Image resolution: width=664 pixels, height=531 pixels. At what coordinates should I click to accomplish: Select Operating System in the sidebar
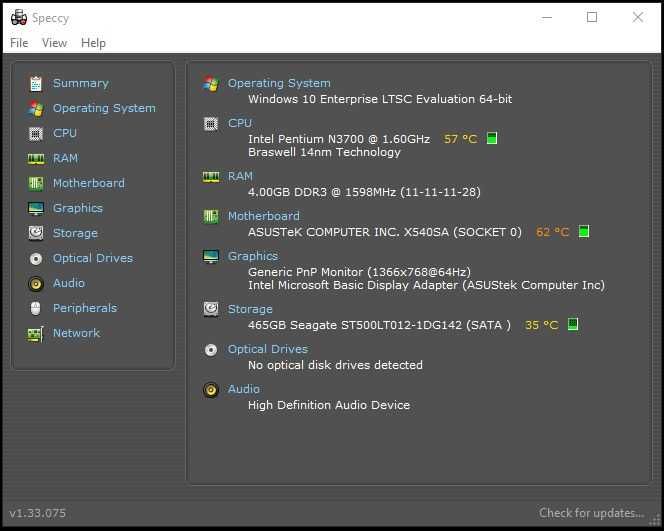104,108
